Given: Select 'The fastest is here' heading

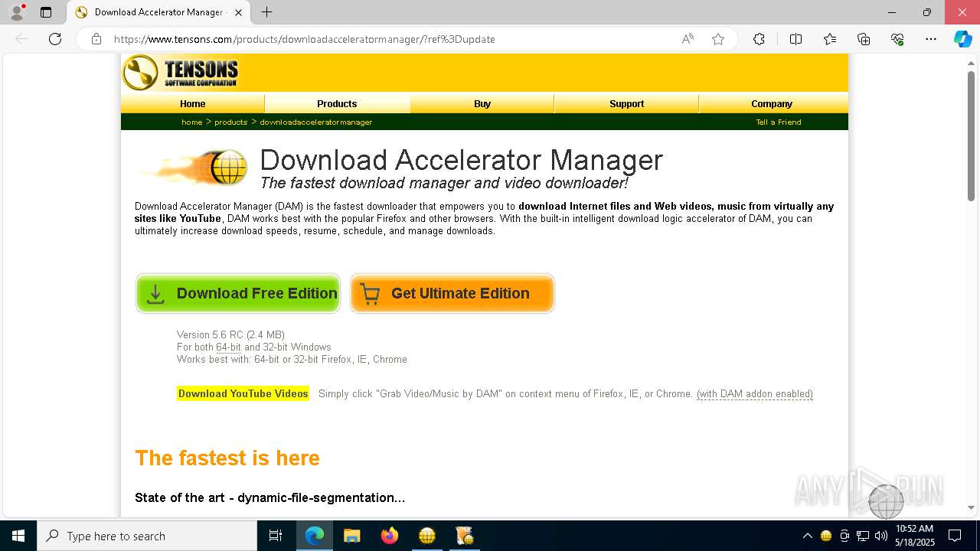Looking at the screenshot, I should click(227, 458).
